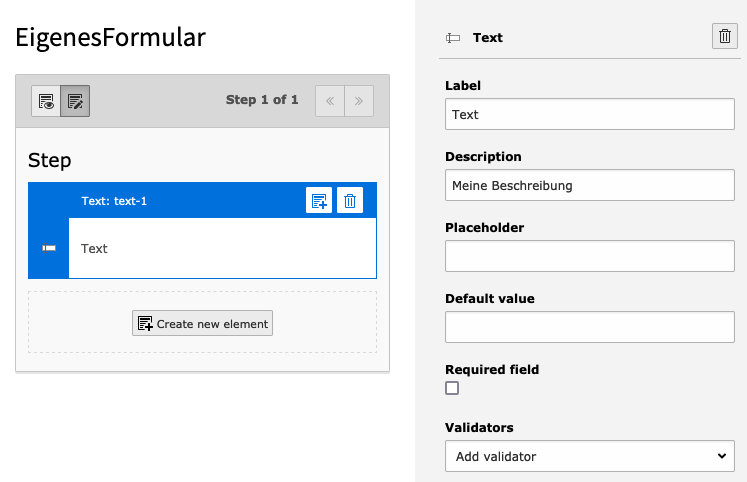This screenshot has width=747, height=482.
Task: Open the Add validator dropdown
Action: pyautogui.click(x=590, y=456)
